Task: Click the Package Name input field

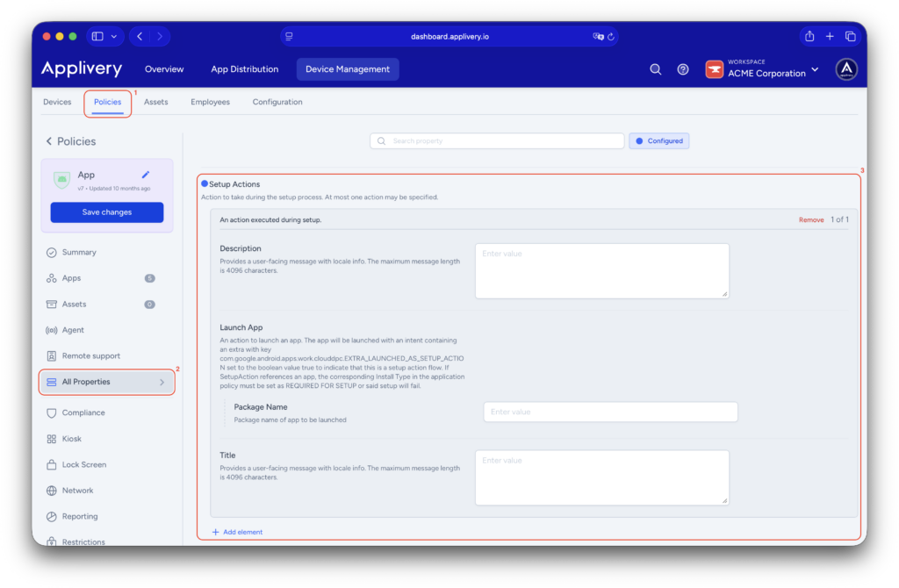Action: click(x=610, y=412)
